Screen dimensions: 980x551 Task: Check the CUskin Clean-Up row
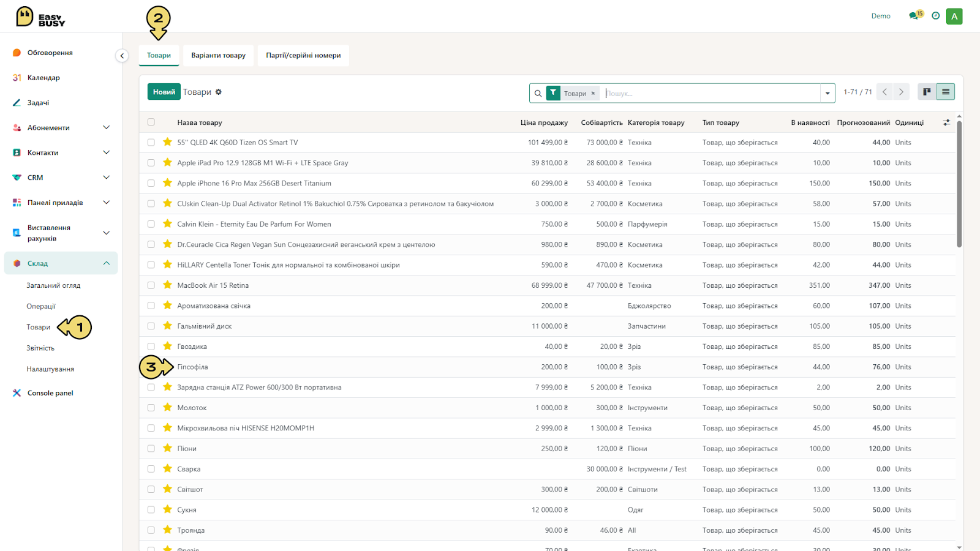coord(151,203)
